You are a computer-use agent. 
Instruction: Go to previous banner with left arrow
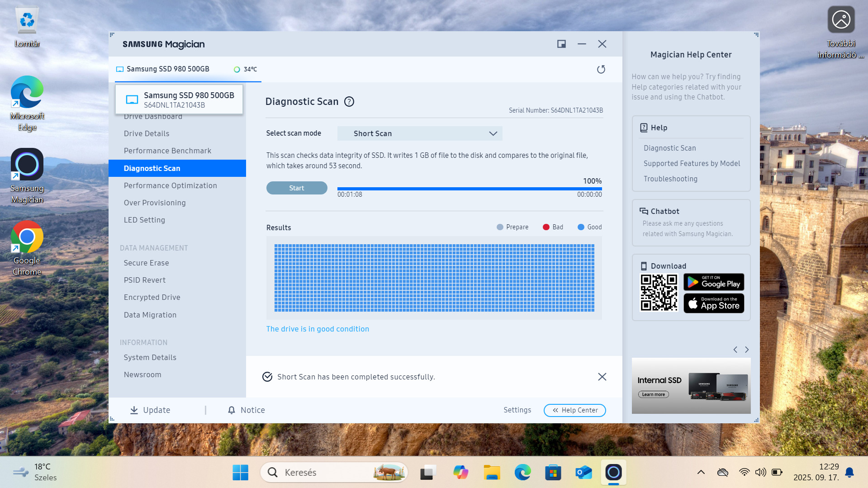pyautogui.click(x=735, y=350)
